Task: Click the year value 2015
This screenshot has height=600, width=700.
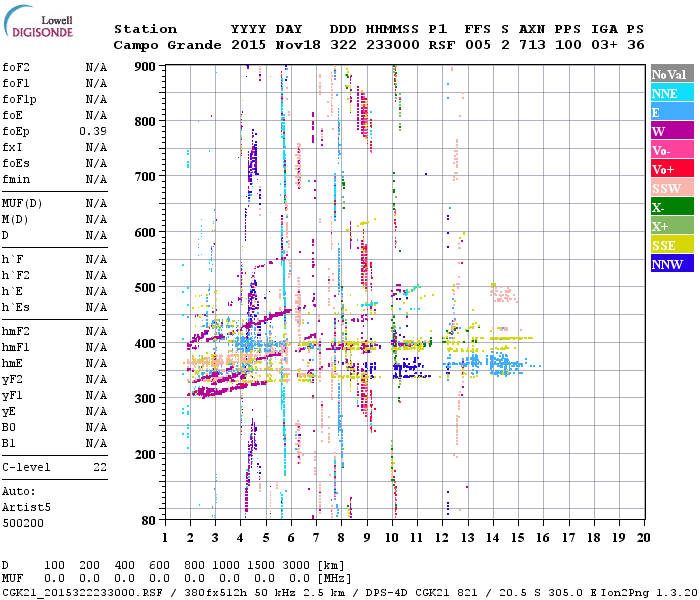Action: pyautogui.click(x=249, y=45)
